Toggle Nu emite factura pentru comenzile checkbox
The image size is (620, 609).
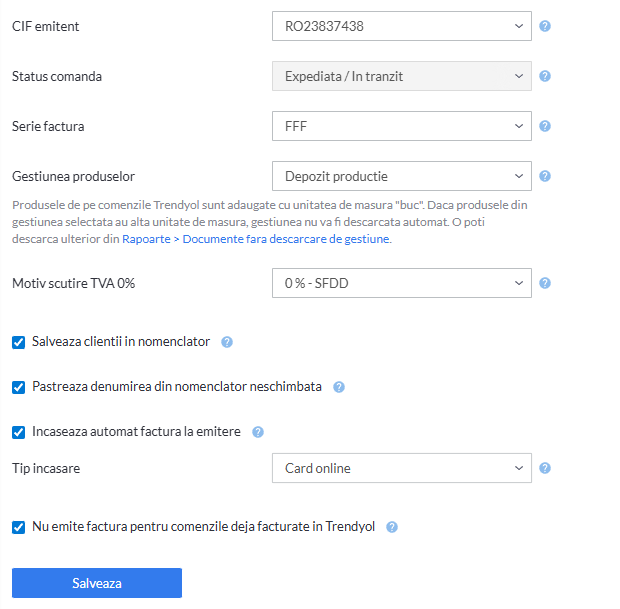tap(19, 527)
